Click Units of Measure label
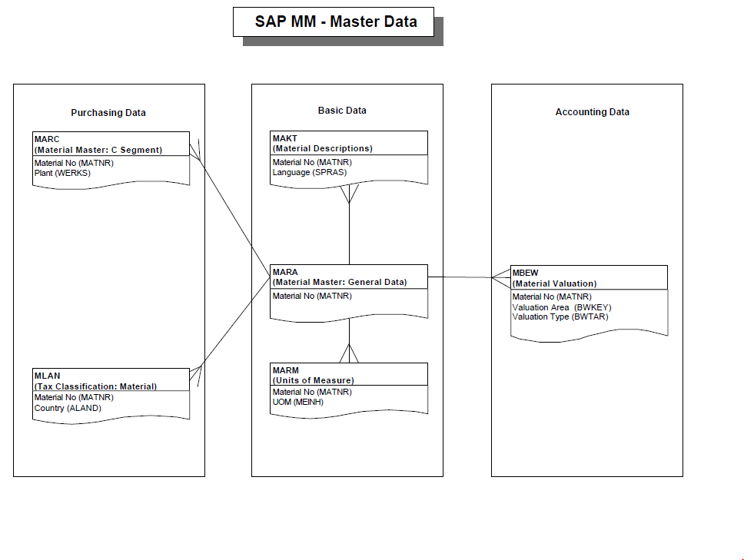This screenshot has width=744, height=560. tap(313, 380)
